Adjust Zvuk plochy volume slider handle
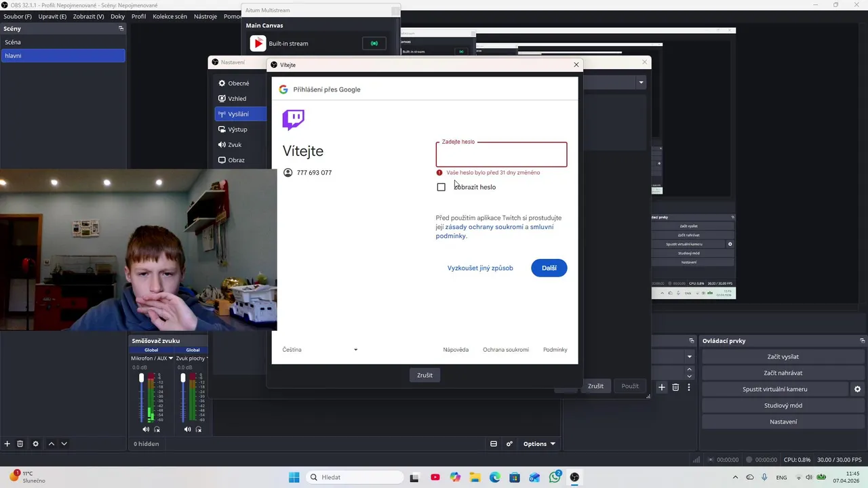This screenshot has width=868, height=488. (183, 378)
